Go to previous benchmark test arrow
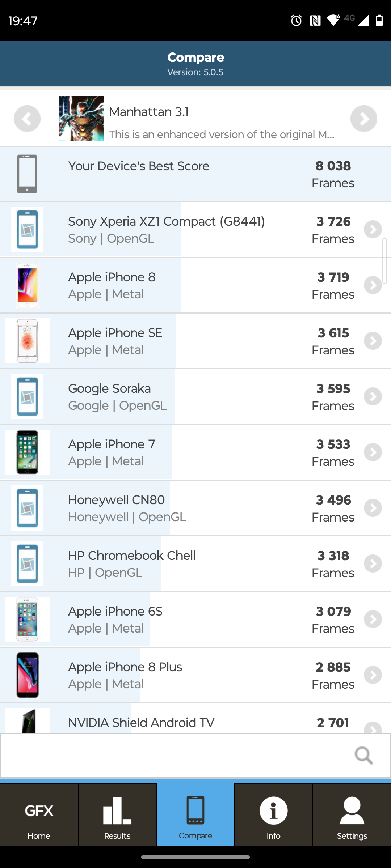391x868 pixels. tap(27, 119)
